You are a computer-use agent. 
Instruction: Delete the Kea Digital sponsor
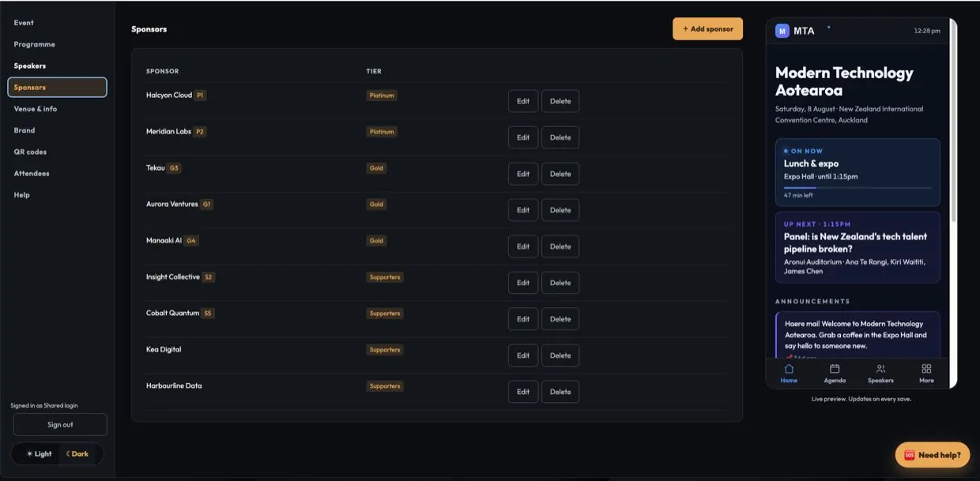click(560, 355)
